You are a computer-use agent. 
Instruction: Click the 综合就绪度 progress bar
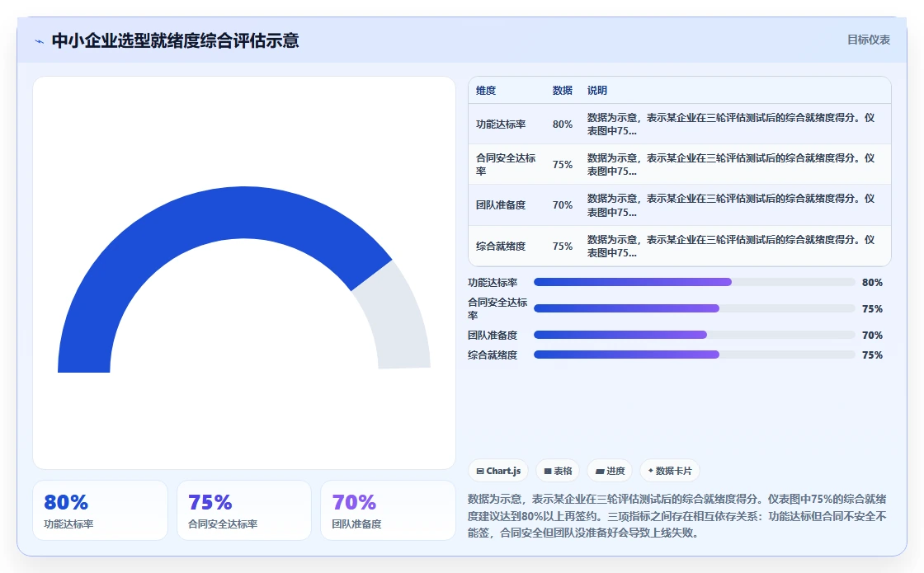(694, 355)
